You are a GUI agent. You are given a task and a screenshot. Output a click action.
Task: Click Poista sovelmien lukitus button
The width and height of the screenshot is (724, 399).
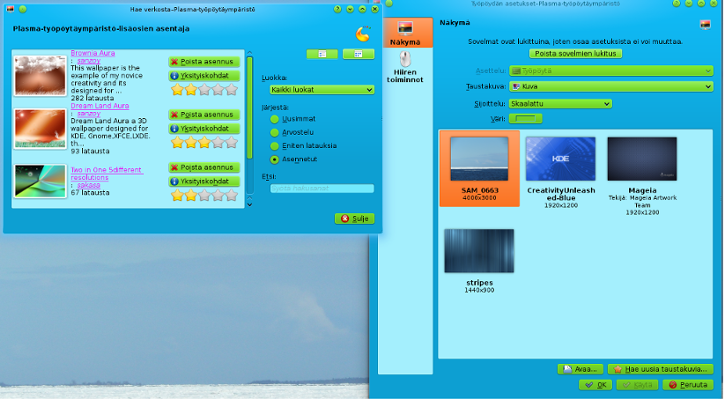coord(575,54)
